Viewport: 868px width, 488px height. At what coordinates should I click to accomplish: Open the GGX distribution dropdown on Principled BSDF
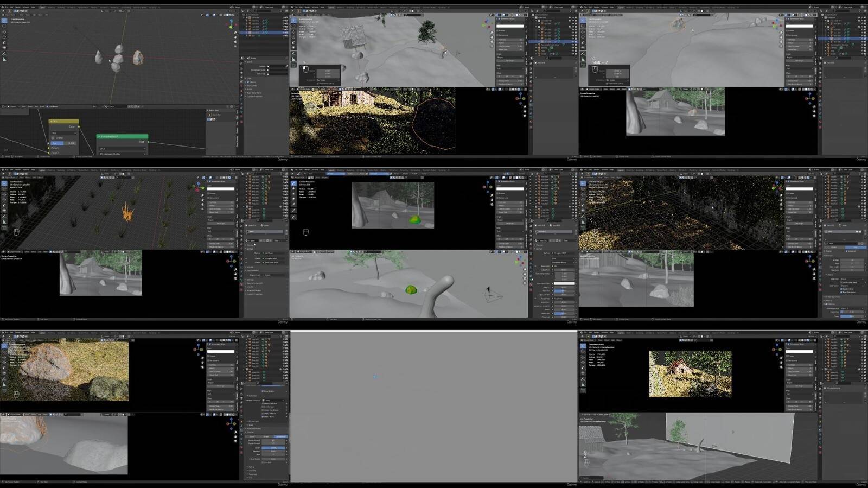click(x=122, y=148)
